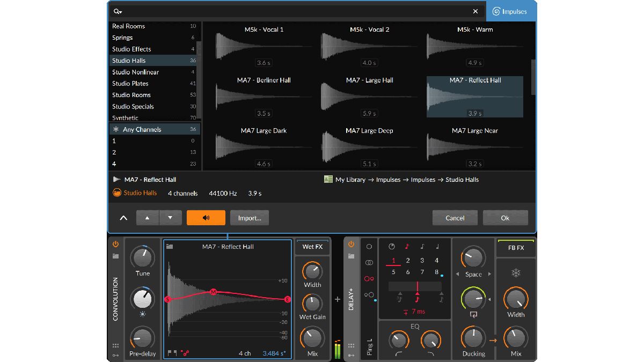Toggle the Convolution device power icon
The width and height of the screenshot is (644, 362).
click(x=115, y=244)
